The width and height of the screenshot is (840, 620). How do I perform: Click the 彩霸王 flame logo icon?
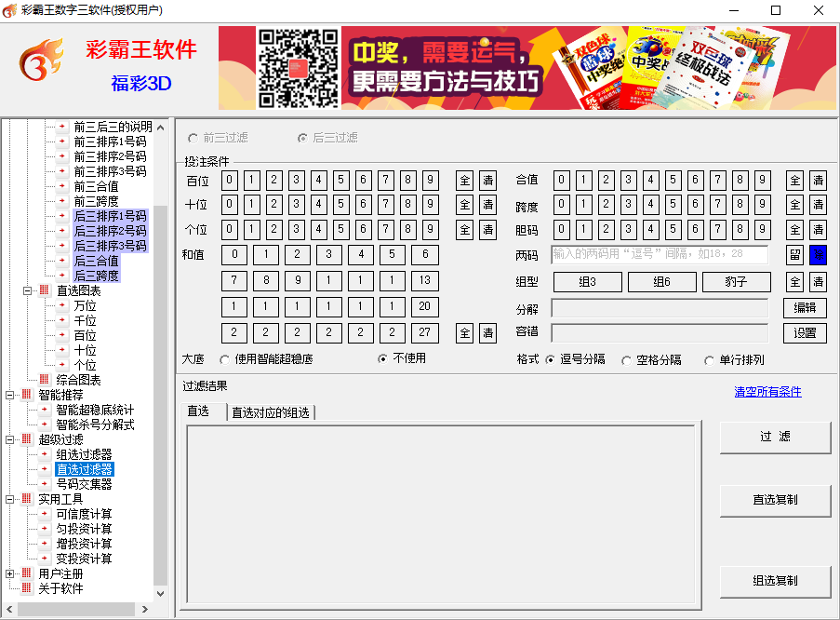[x=41, y=59]
